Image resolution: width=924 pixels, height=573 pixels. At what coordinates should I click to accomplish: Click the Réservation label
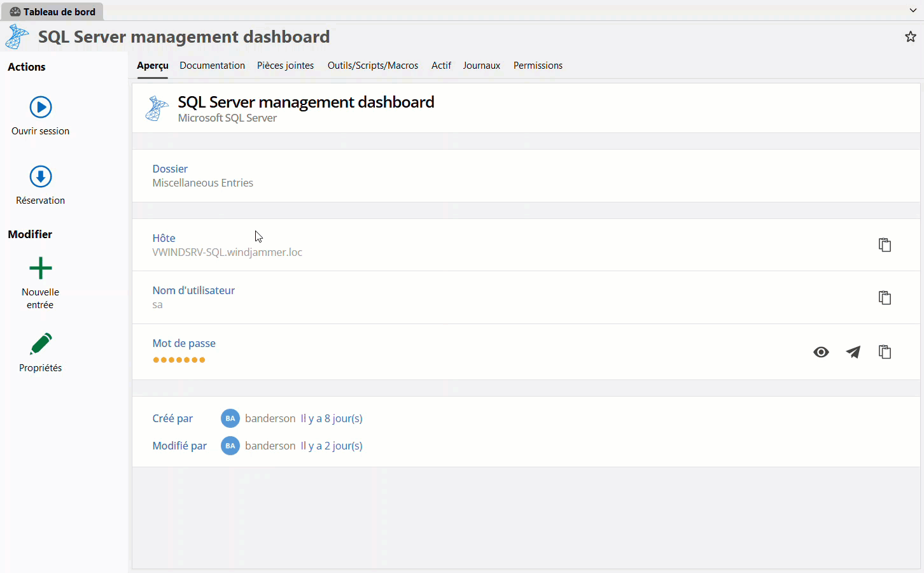point(41,201)
